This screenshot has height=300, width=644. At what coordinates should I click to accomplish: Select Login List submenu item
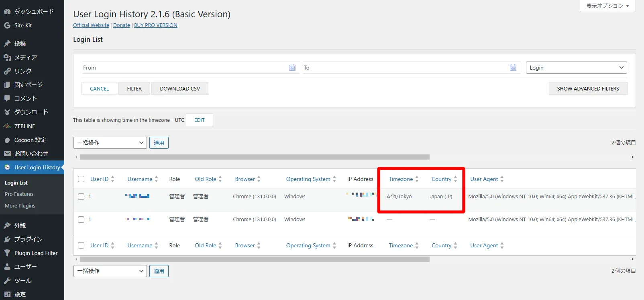(x=16, y=183)
